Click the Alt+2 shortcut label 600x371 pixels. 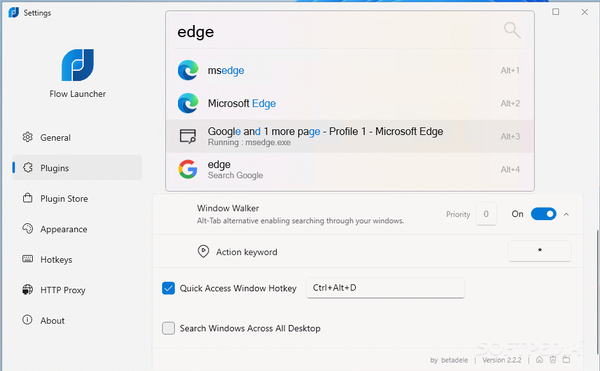[510, 103]
